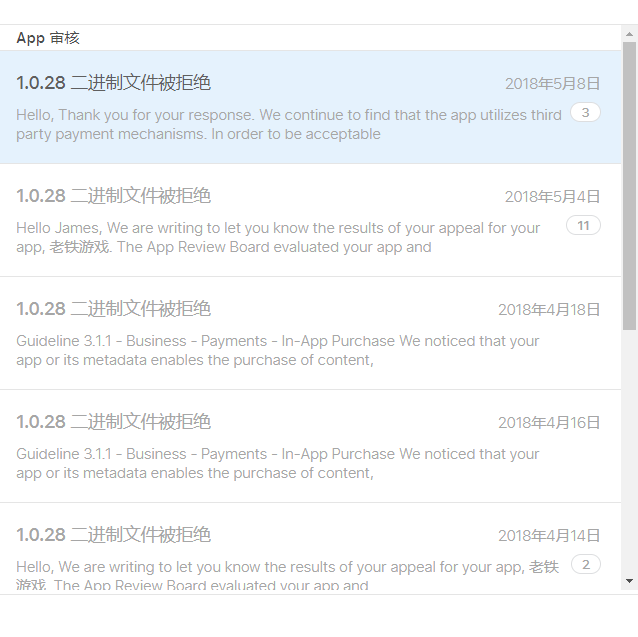Select the 1.0.28 rejection title dated 2018年4月18日
The height and width of the screenshot is (637, 638).
(x=114, y=309)
